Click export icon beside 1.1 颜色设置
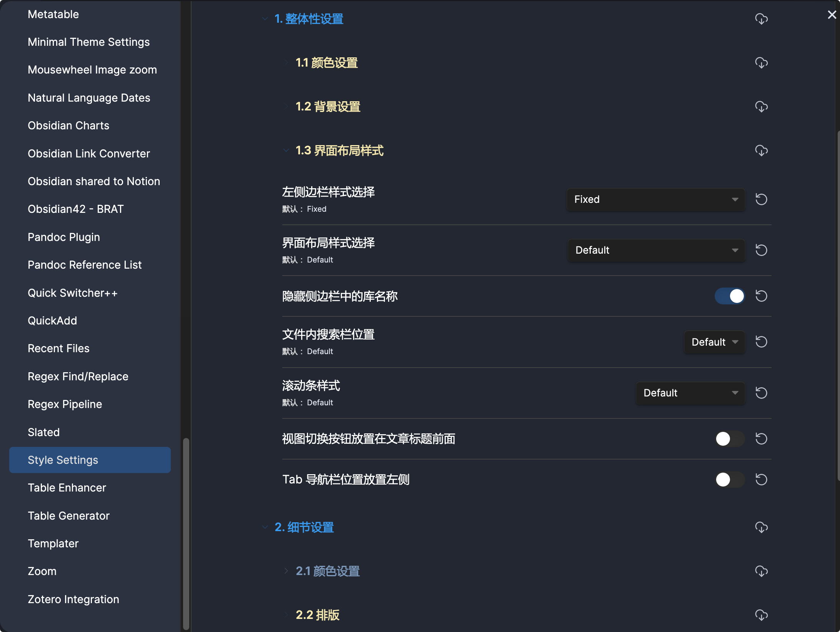The height and width of the screenshot is (632, 840). tap(762, 63)
